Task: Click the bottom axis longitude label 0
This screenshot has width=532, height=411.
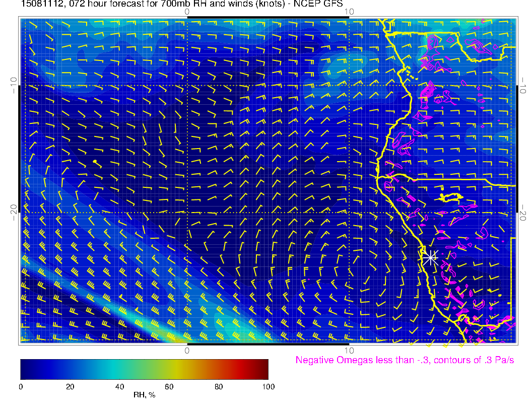Action: [187, 350]
